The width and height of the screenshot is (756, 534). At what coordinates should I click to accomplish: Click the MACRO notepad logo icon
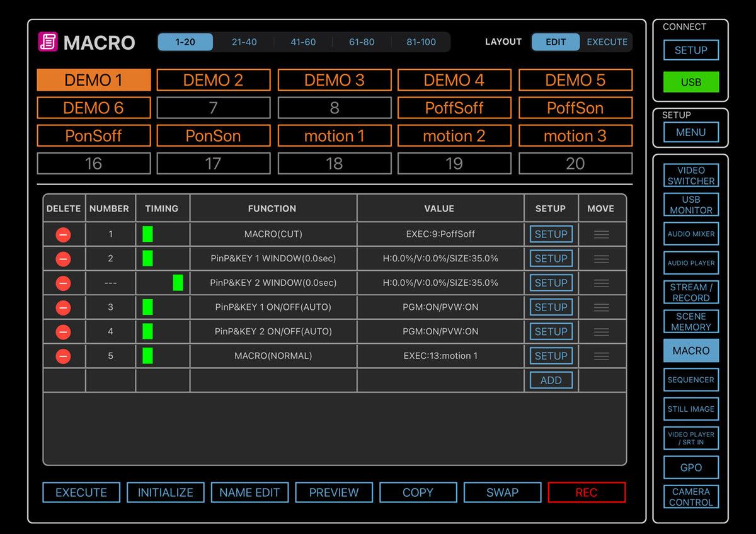(47, 42)
